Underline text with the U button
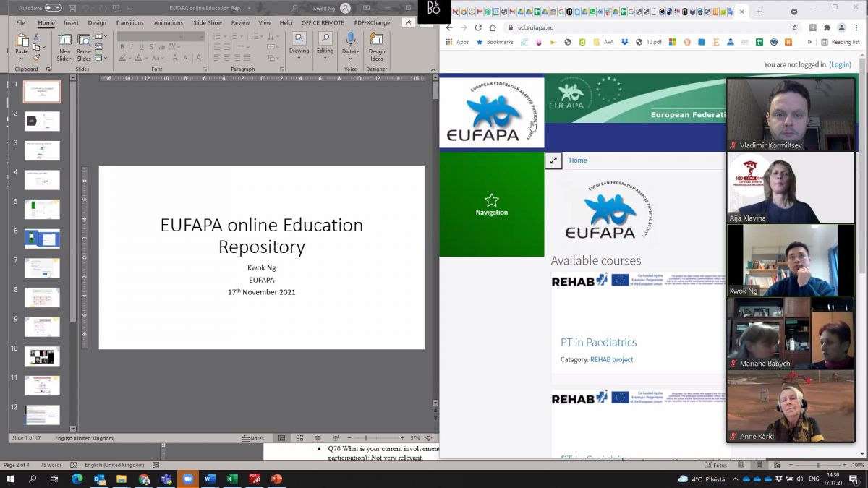The height and width of the screenshot is (488, 868). (141, 47)
